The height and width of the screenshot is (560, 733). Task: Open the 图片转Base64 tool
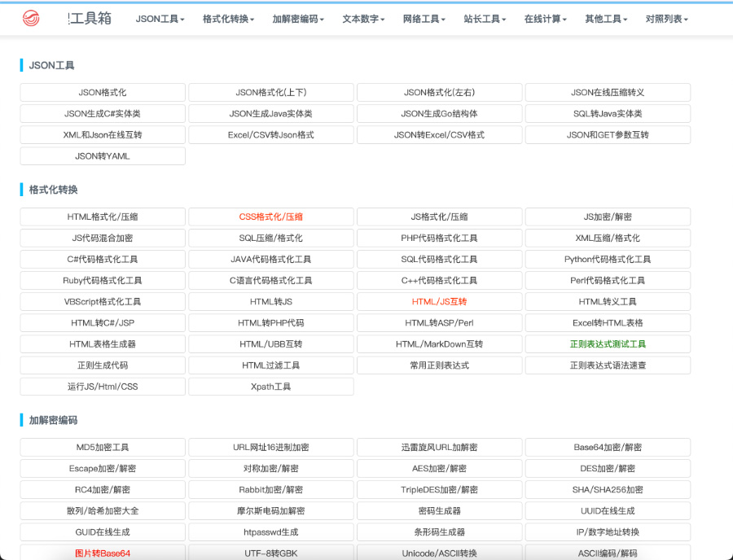(x=103, y=553)
